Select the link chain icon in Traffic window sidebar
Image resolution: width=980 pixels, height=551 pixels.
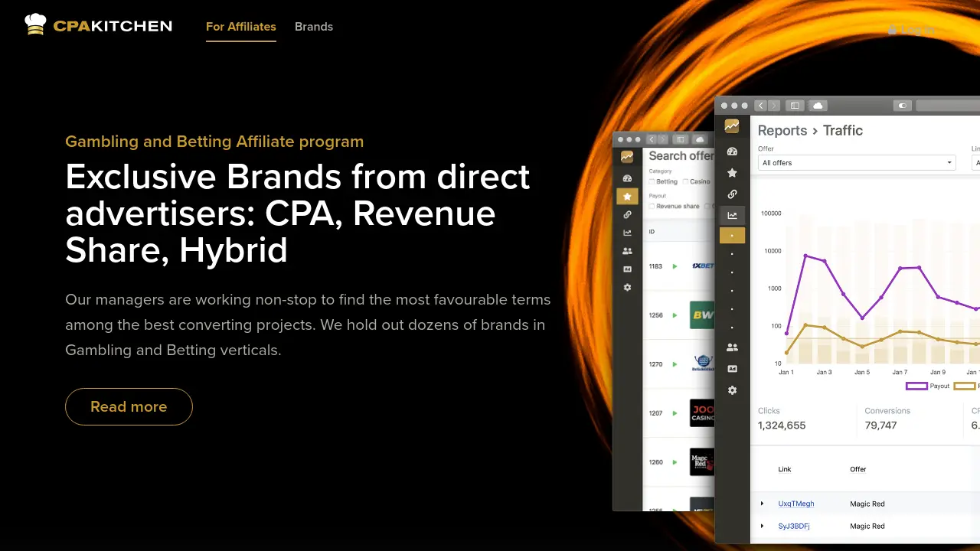tap(732, 194)
